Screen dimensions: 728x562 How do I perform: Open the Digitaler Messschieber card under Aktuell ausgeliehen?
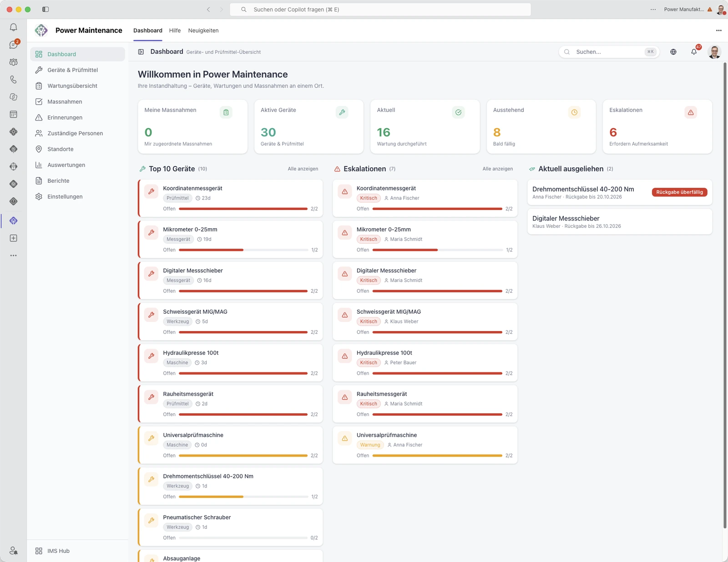620,222
